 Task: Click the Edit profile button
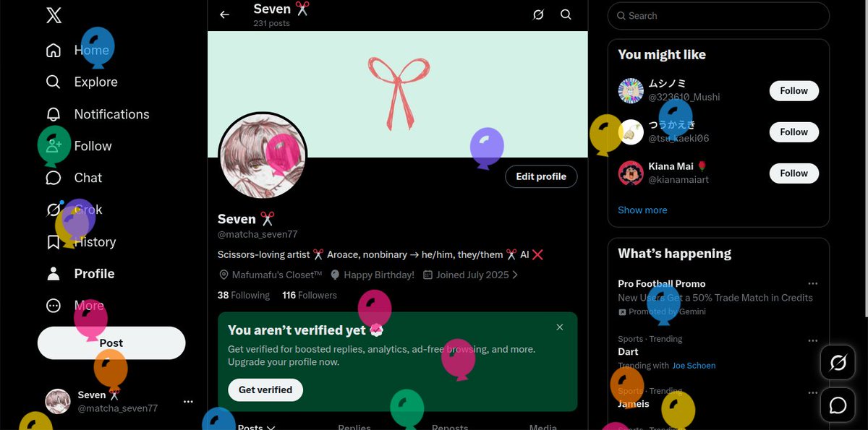541,176
